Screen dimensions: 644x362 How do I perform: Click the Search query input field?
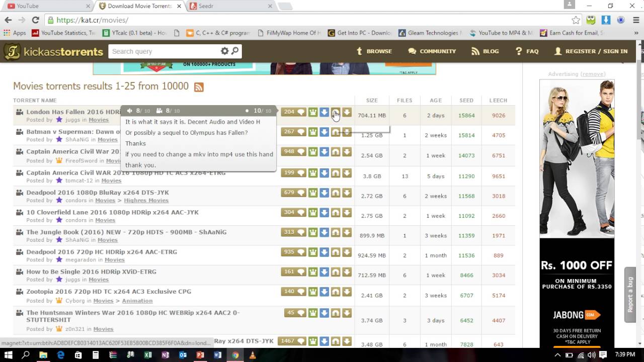(x=164, y=51)
